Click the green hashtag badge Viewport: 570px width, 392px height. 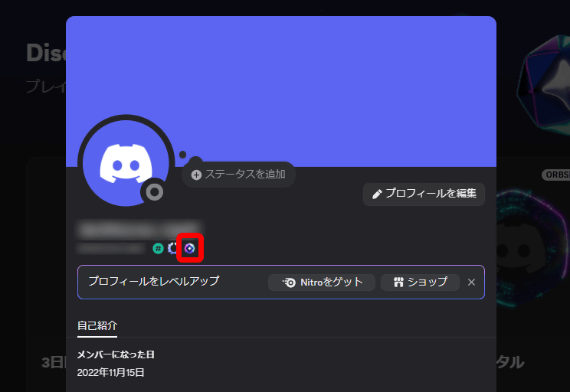pos(158,249)
